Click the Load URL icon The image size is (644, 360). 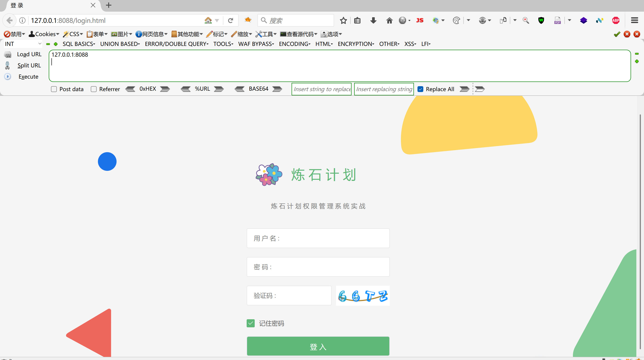coord(8,54)
